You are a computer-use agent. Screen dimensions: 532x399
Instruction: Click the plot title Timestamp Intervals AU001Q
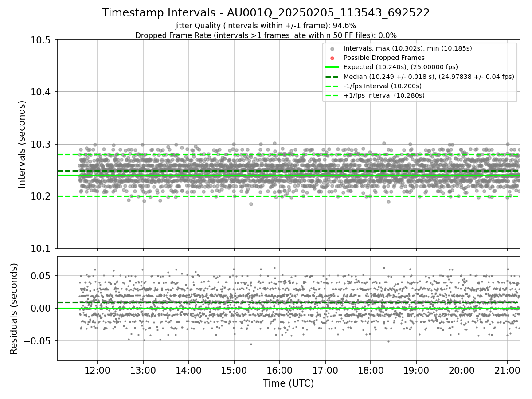(x=266, y=13)
